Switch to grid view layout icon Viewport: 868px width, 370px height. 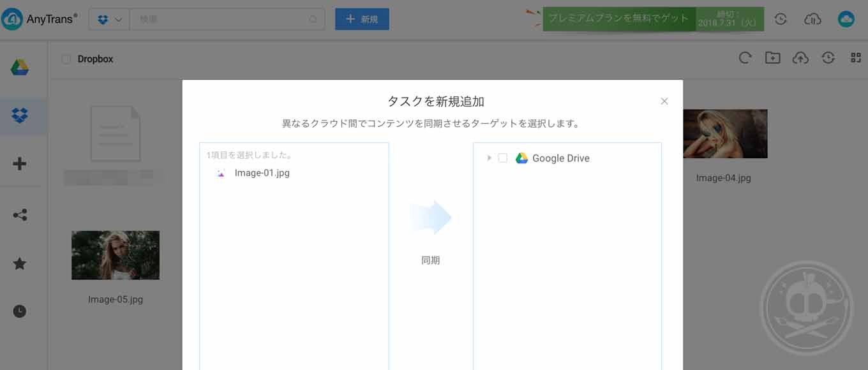tap(856, 58)
